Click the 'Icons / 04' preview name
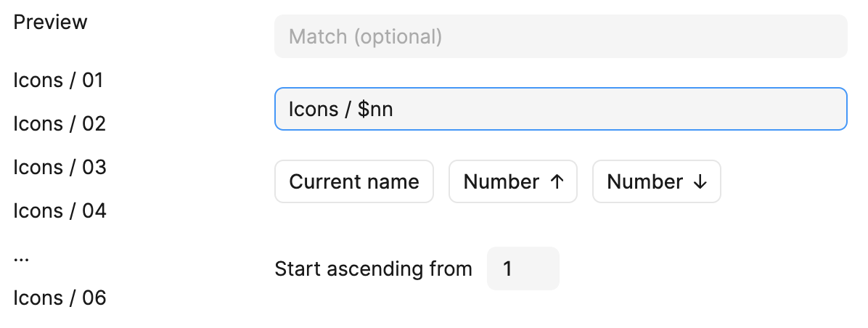 pyautogui.click(x=60, y=210)
